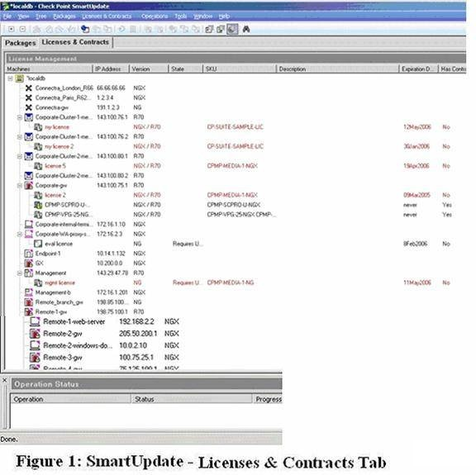The height and width of the screenshot is (475, 476).
Task: Click the Management server icon
Action: 29,273
